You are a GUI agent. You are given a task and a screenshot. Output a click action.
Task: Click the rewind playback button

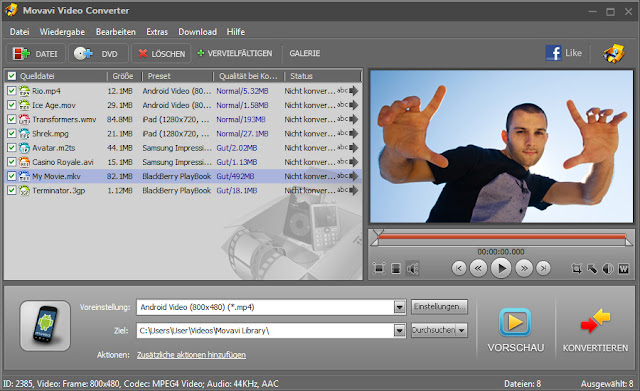[x=478, y=269]
